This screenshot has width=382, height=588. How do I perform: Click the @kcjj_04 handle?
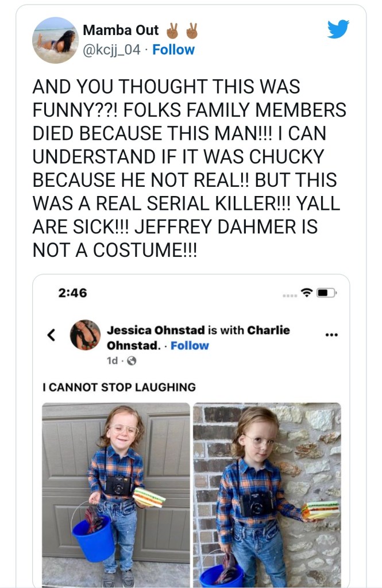tap(112, 50)
